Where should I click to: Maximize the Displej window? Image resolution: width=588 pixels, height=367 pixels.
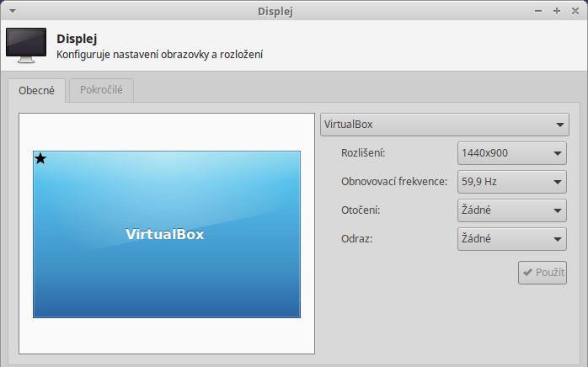point(557,11)
